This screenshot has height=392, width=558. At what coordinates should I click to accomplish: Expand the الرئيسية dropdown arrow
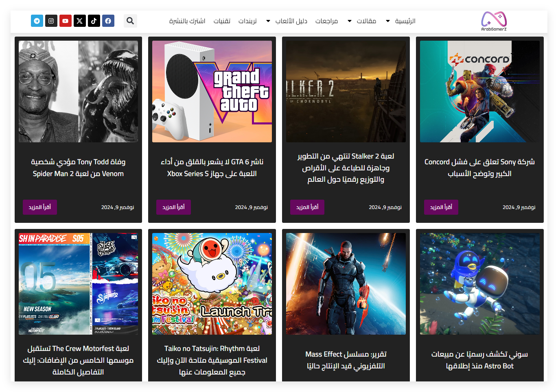388,21
